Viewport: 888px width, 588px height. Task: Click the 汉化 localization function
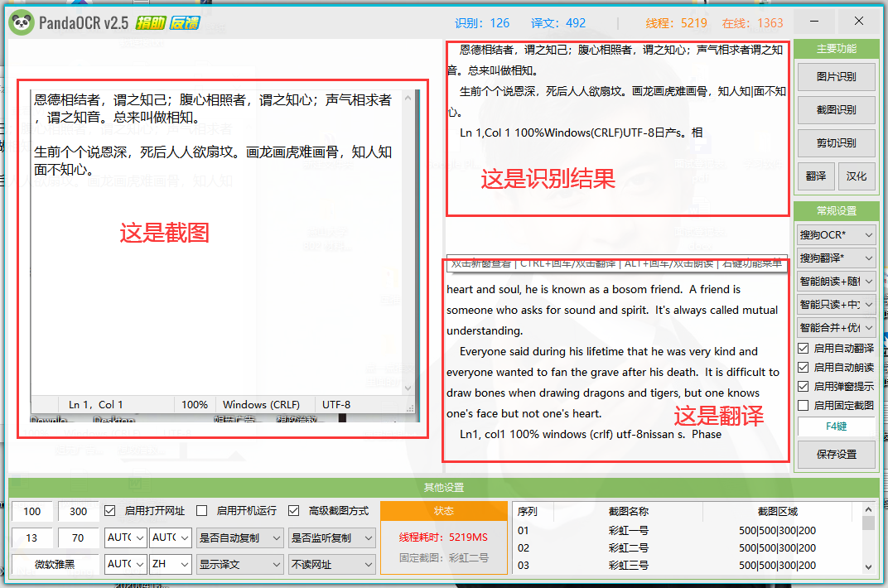coord(857,176)
